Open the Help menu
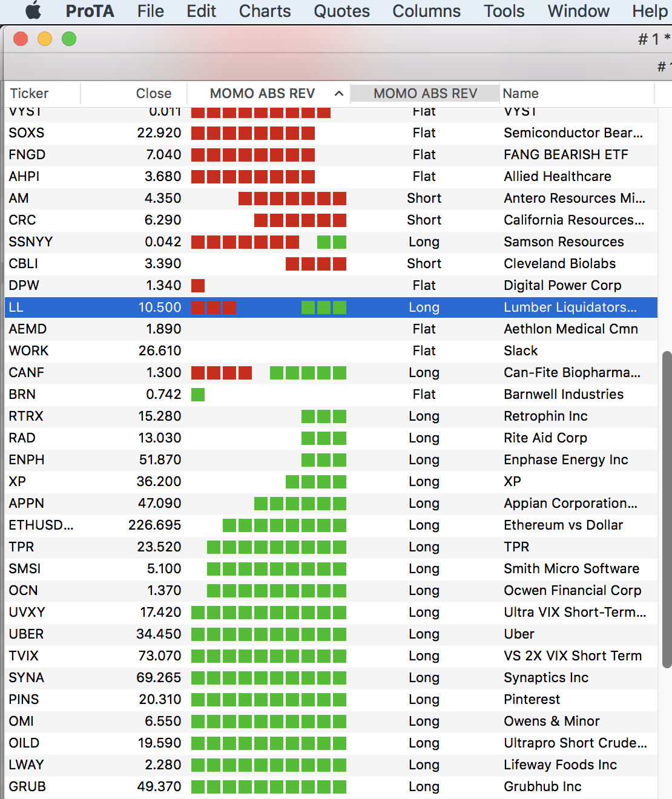 click(x=650, y=11)
